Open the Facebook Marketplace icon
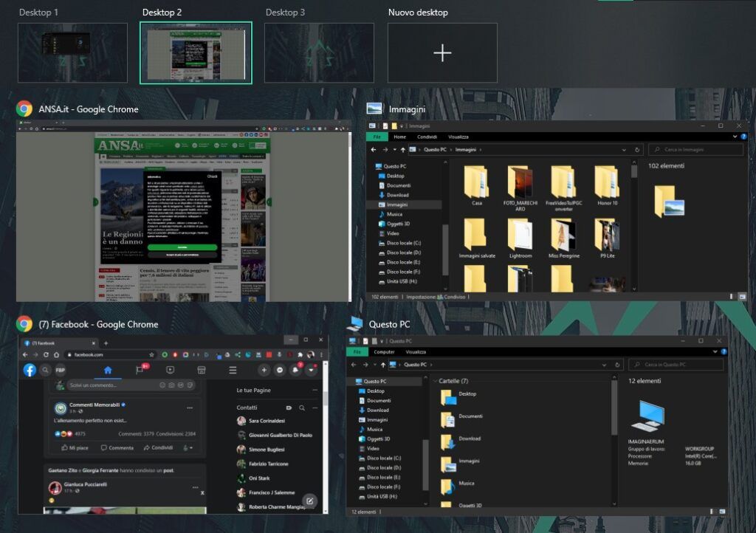 tap(202, 370)
